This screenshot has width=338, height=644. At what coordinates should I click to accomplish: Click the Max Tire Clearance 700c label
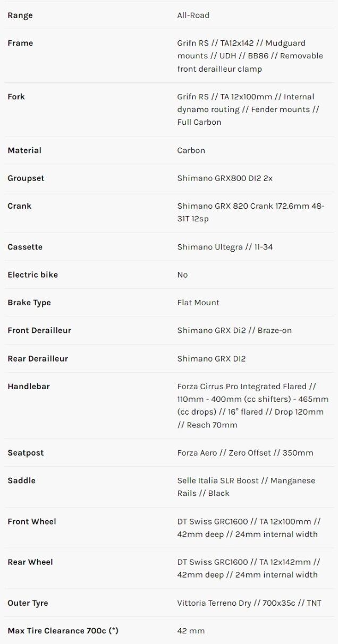click(63, 631)
